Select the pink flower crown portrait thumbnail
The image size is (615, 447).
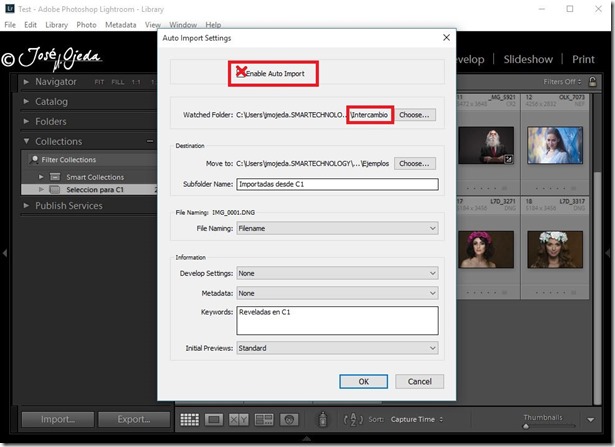pos(486,249)
